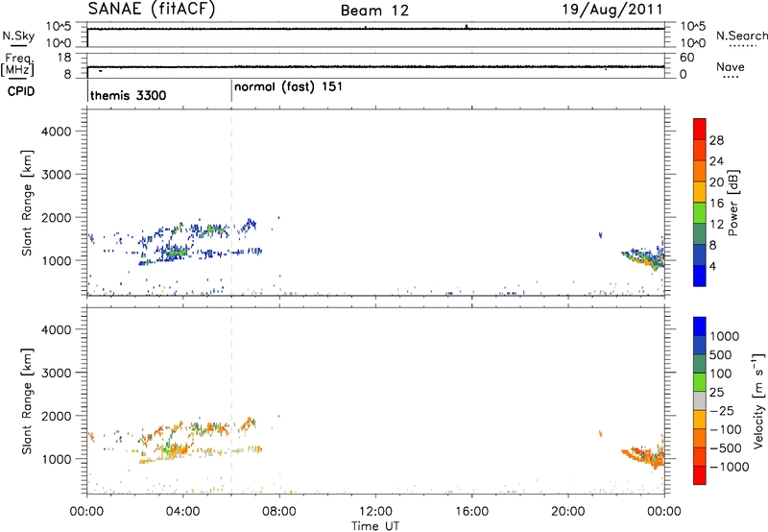Click the 'SANAE (fitACF)' title text
The height and width of the screenshot is (532, 768).
(x=152, y=9)
